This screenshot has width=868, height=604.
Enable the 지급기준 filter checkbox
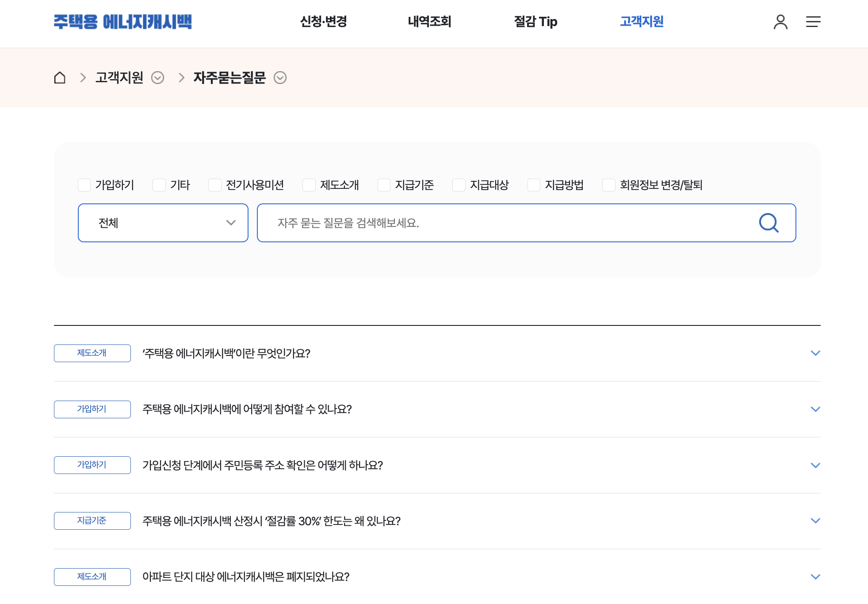(x=383, y=185)
